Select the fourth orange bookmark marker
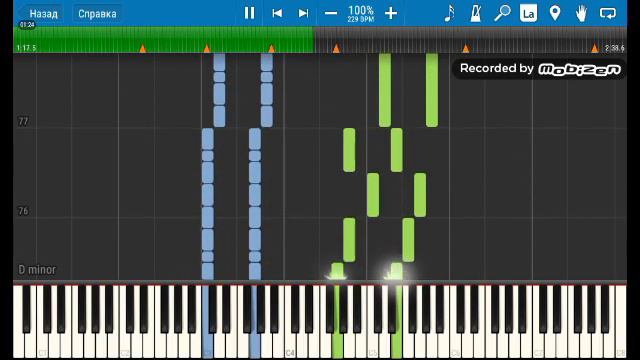Image resolution: width=640 pixels, height=360 pixels. [336, 49]
